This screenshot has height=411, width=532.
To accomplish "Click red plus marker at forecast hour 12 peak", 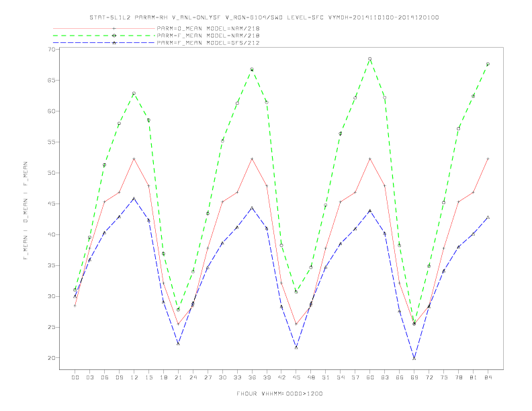I will tap(134, 158).
